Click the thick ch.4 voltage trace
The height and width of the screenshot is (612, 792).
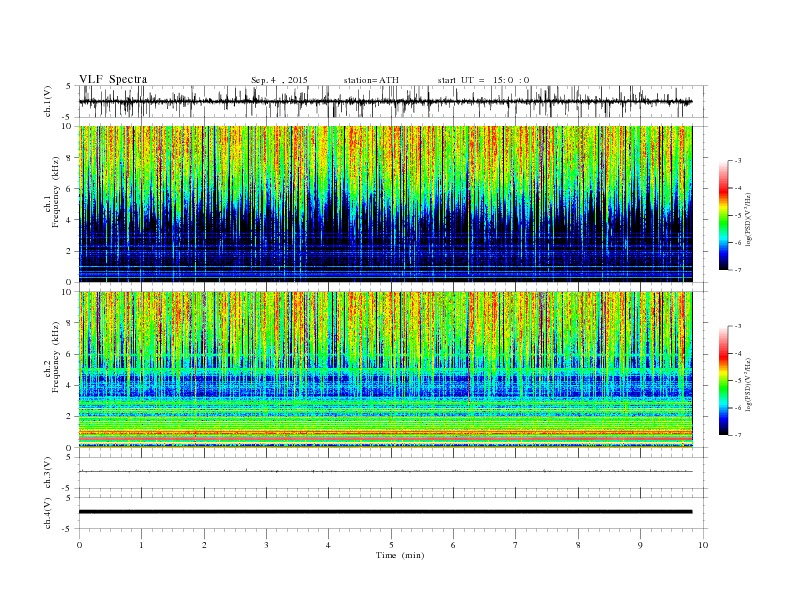(385, 512)
